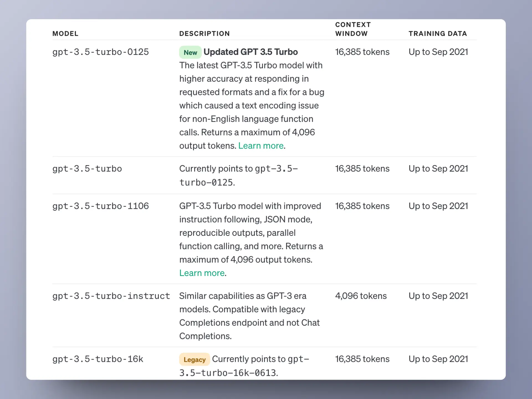Follow Learn more link in gpt-3.5-turbo-1106 row
The width and height of the screenshot is (532, 399).
click(x=202, y=273)
